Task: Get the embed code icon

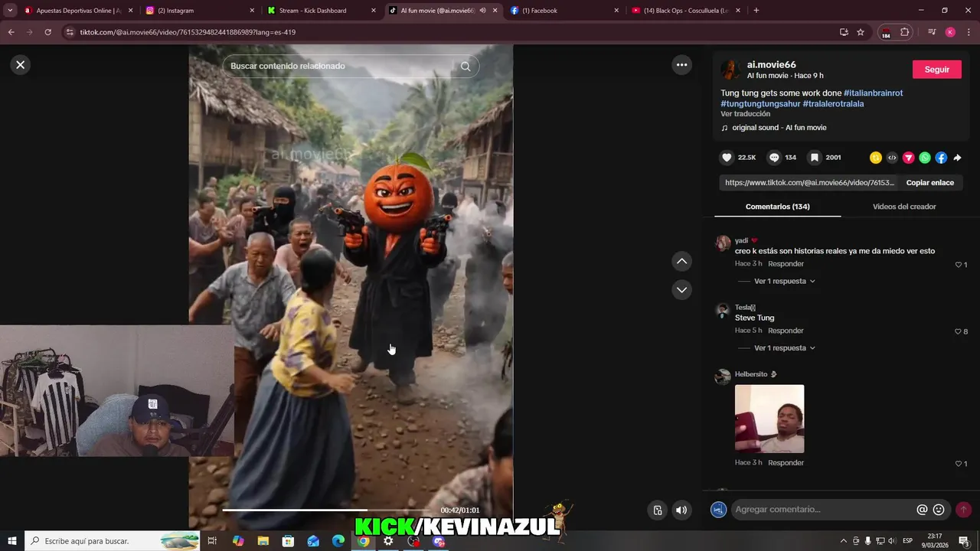Action: pyautogui.click(x=892, y=158)
